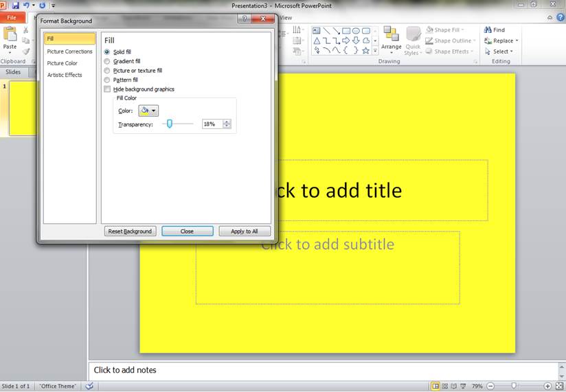
Task: Select the Gradient fill radio button
Action: [106, 61]
